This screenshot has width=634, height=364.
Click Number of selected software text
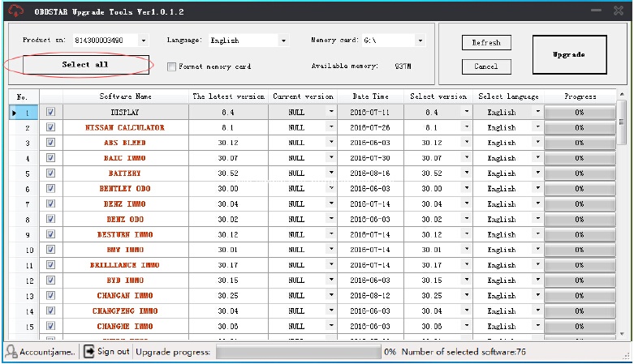pos(464,352)
